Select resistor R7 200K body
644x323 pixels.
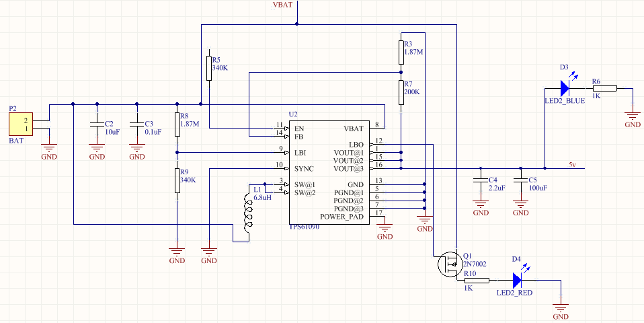401,92
